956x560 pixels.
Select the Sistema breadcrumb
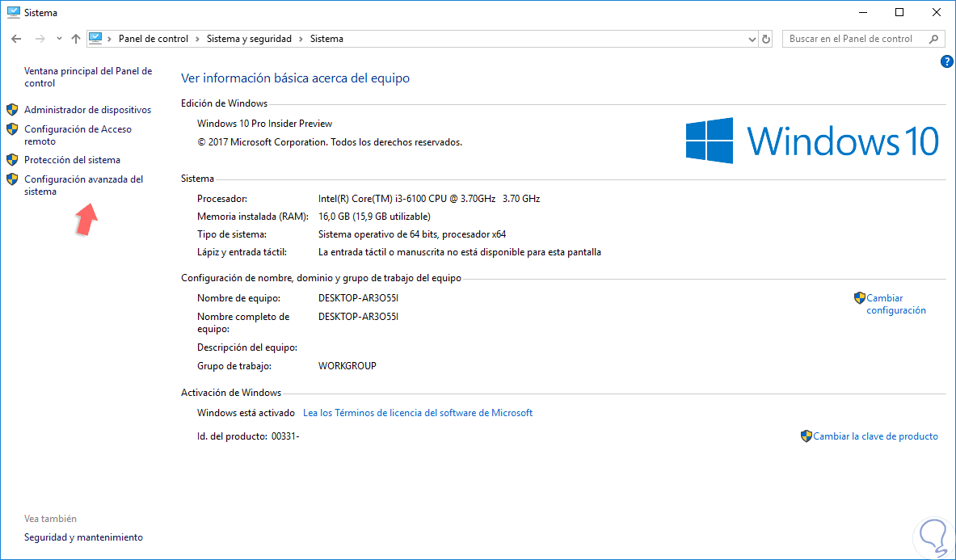pos(326,39)
